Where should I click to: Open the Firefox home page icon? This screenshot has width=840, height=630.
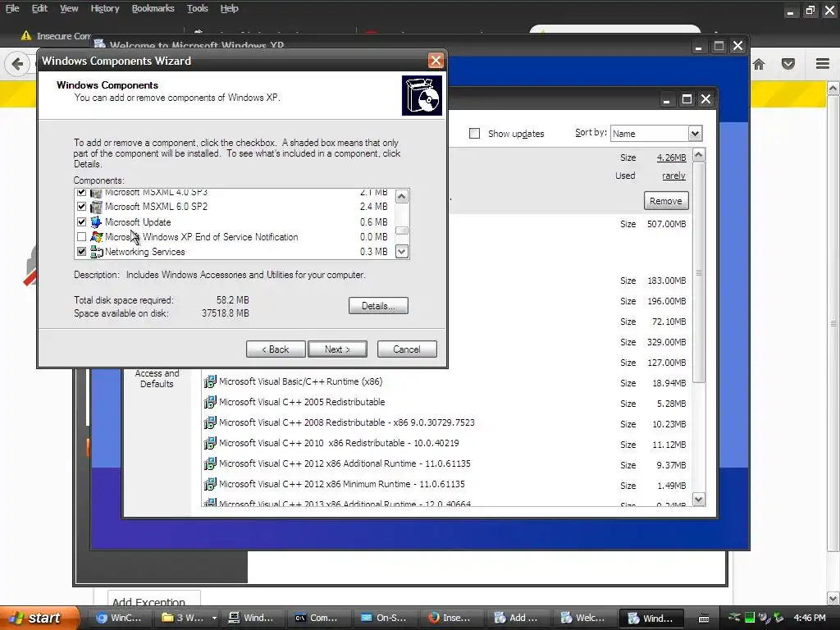(x=759, y=64)
